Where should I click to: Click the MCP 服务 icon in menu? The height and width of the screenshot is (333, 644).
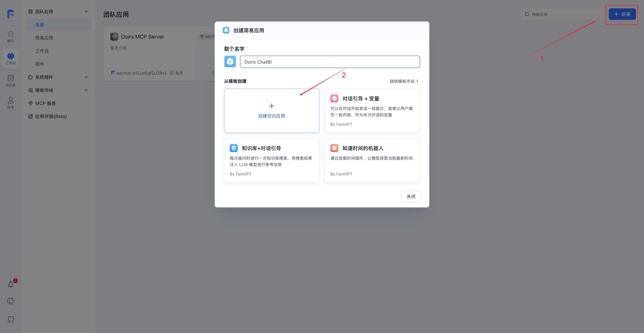tap(31, 103)
